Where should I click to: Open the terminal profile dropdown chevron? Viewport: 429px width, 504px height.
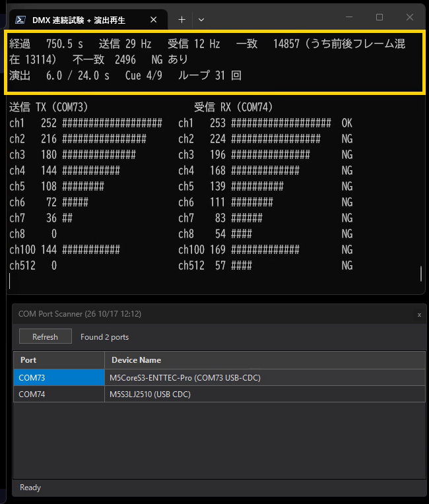201,20
